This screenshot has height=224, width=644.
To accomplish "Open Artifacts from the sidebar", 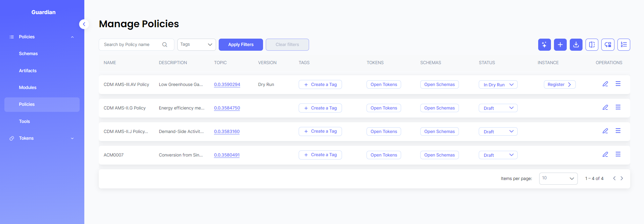I will click(28, 71).
